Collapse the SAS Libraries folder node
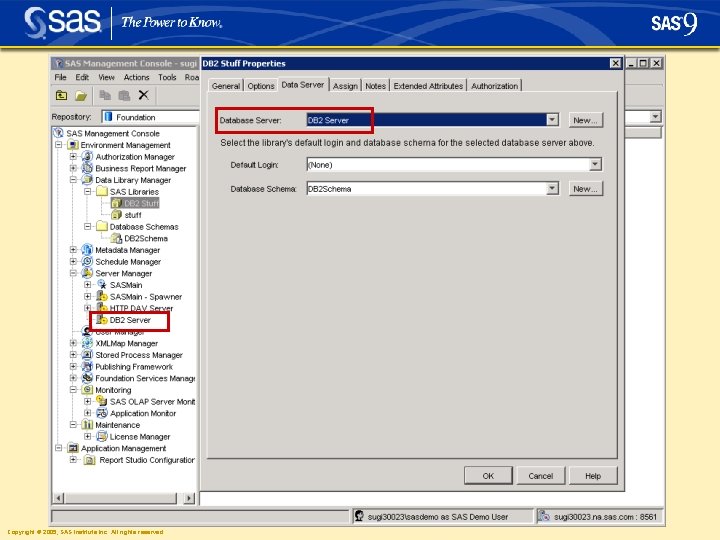Viewport: 720px width, 540px height. coord(88,191)
